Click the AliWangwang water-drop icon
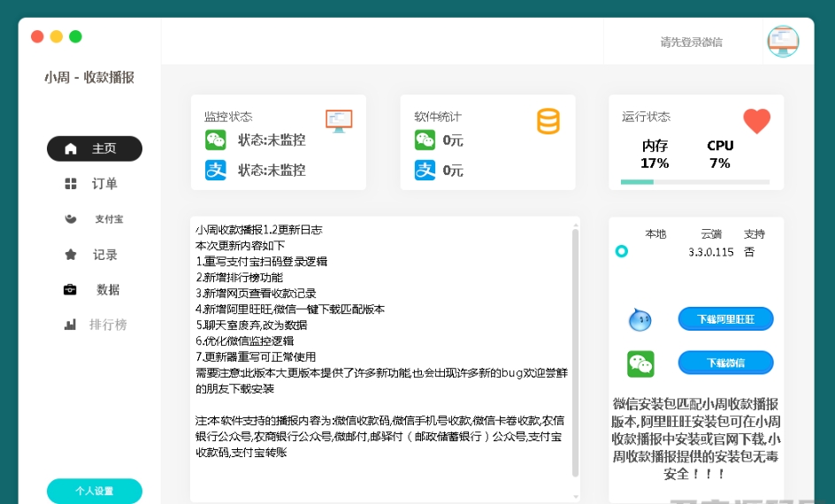Screen dimensions: 835x504 640,320
